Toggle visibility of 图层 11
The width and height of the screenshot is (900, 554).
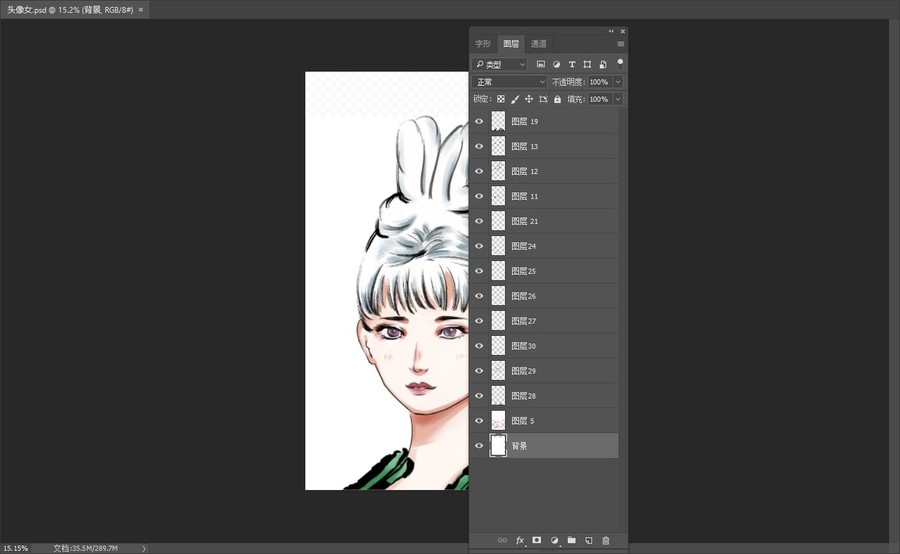[x=479, y=196]
